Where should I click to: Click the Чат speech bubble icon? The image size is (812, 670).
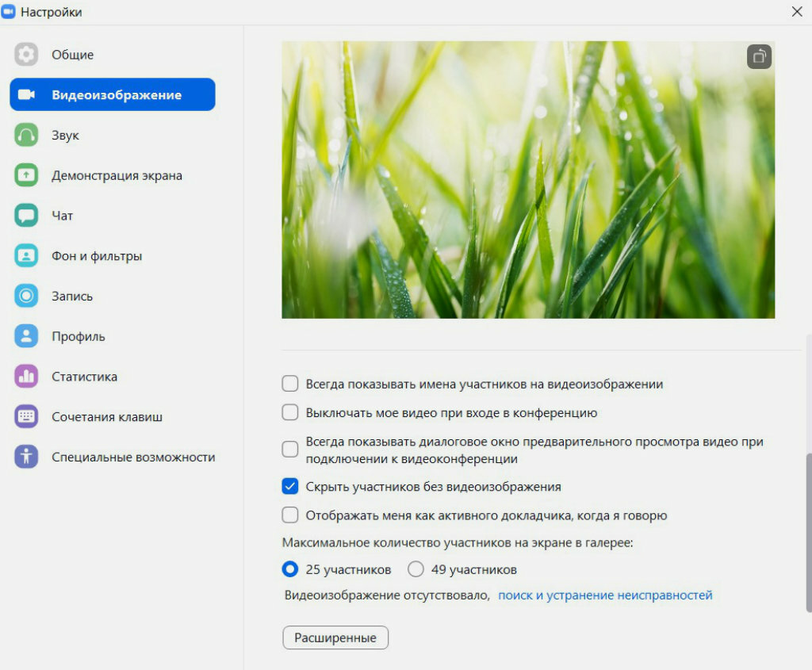click(26, 216)
